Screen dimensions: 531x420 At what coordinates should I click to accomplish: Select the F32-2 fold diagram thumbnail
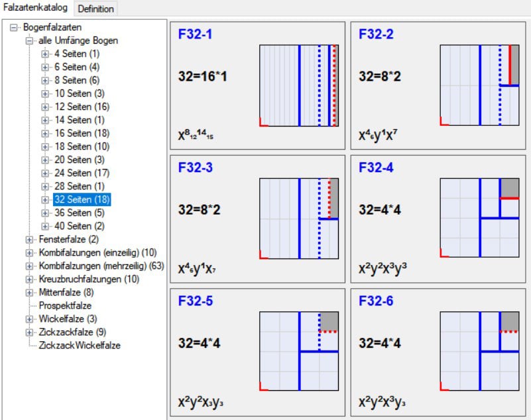coord(479,85)
